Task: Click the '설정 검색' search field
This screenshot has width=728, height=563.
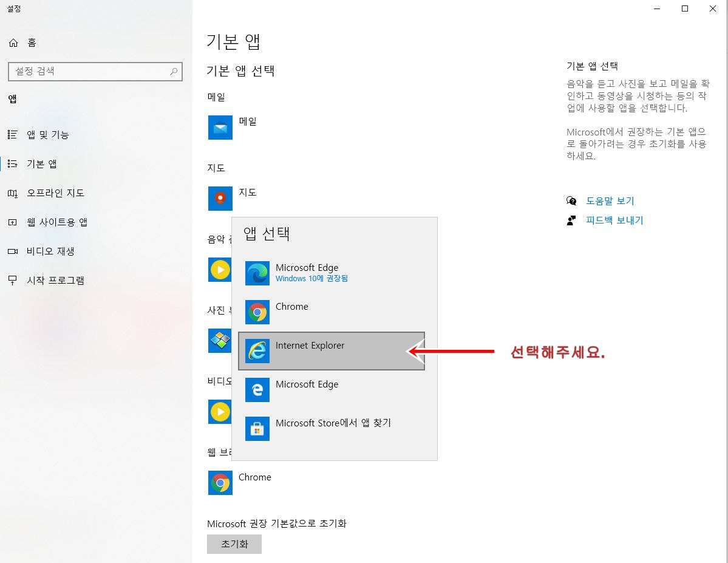Action: coord(95,72)
